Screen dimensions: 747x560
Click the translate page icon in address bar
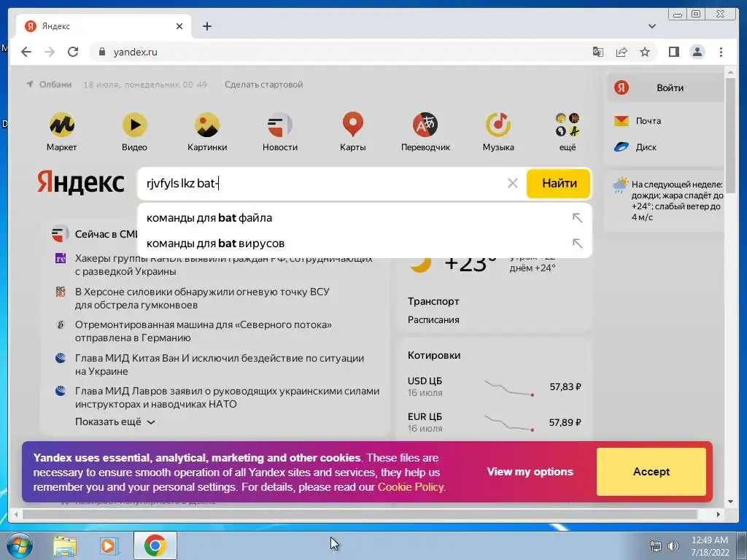coord(598,52)
